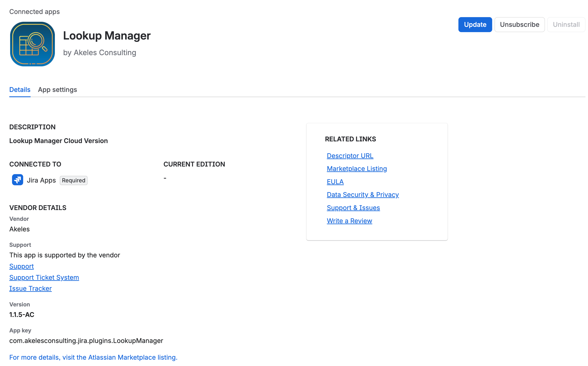The image size is (588, 366).
Task: Open the EULA link
Action: tap(335, 182)
